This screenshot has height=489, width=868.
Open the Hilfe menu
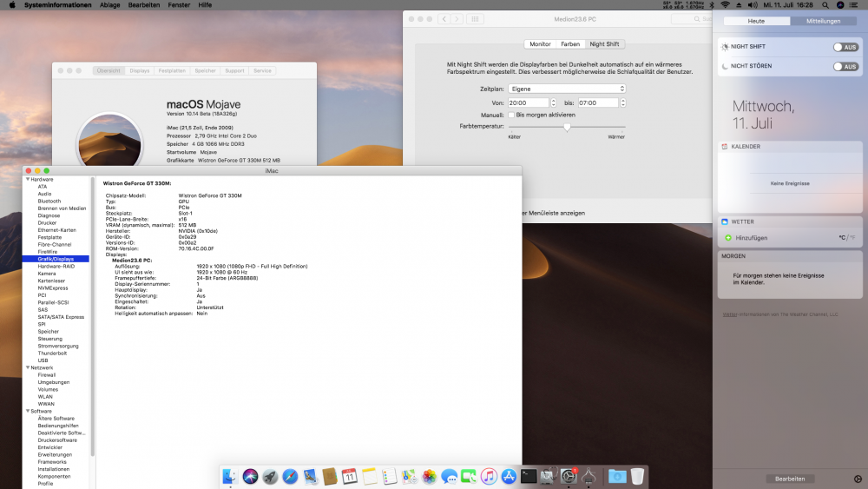(x=205, y=5)
